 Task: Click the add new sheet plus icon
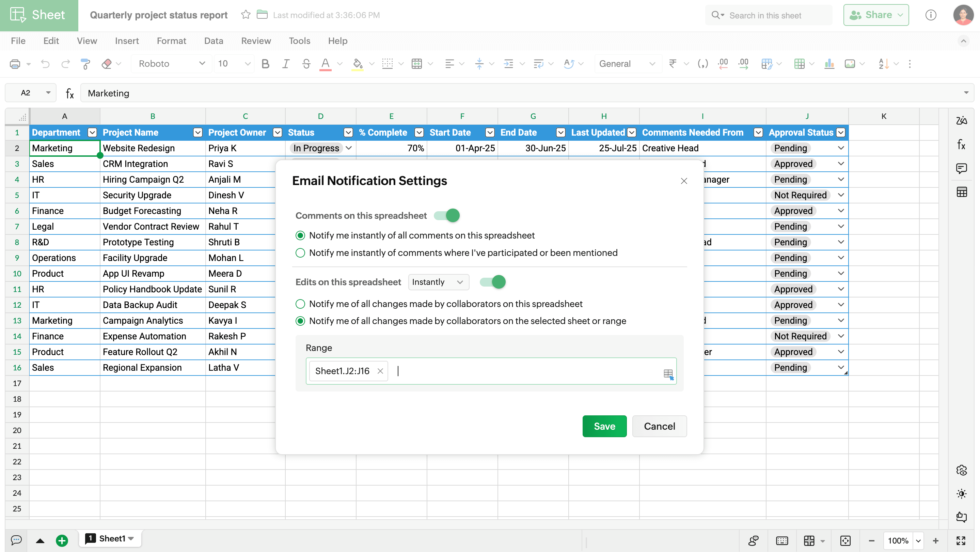[62, 540]
